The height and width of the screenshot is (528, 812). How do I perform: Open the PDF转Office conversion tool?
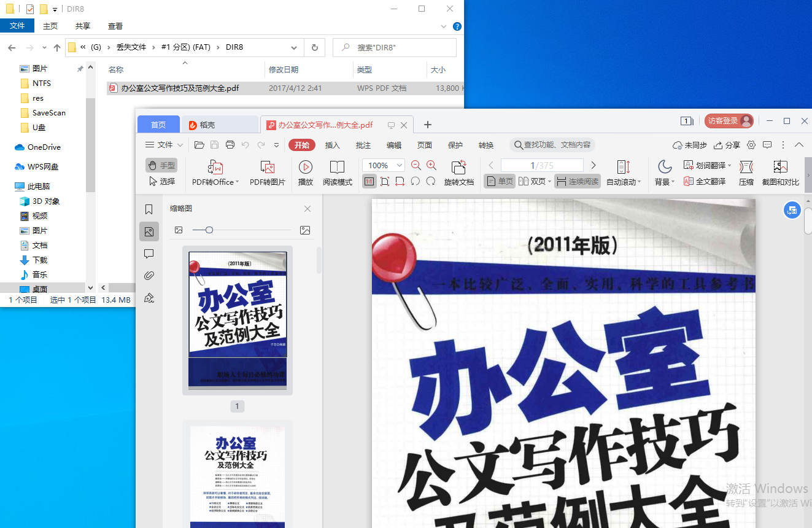pyautogui.click(x=214, y=173)
